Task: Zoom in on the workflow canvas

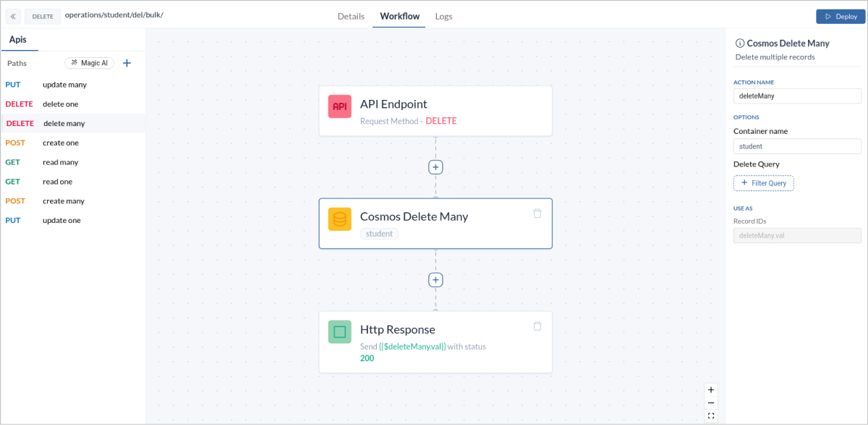Action: pyautogui.click(x=711, y=390)
